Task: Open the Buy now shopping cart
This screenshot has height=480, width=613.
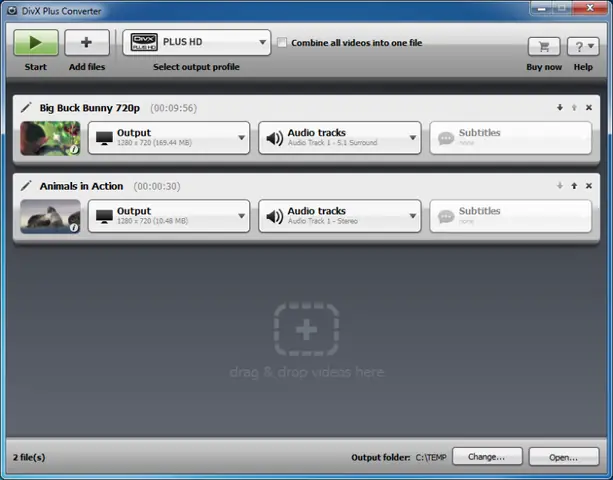Action: click(544, 46)
